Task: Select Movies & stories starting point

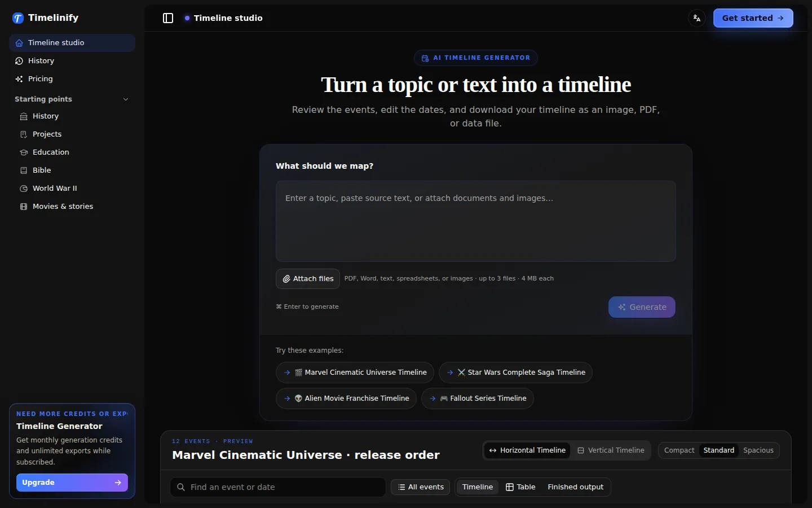Action: [74, 207]
